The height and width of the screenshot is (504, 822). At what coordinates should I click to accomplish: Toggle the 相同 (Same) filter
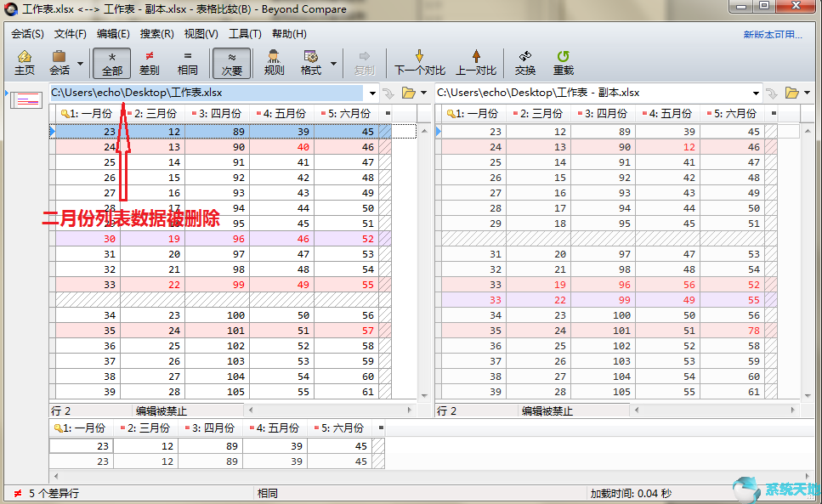(x=187, y=63)
